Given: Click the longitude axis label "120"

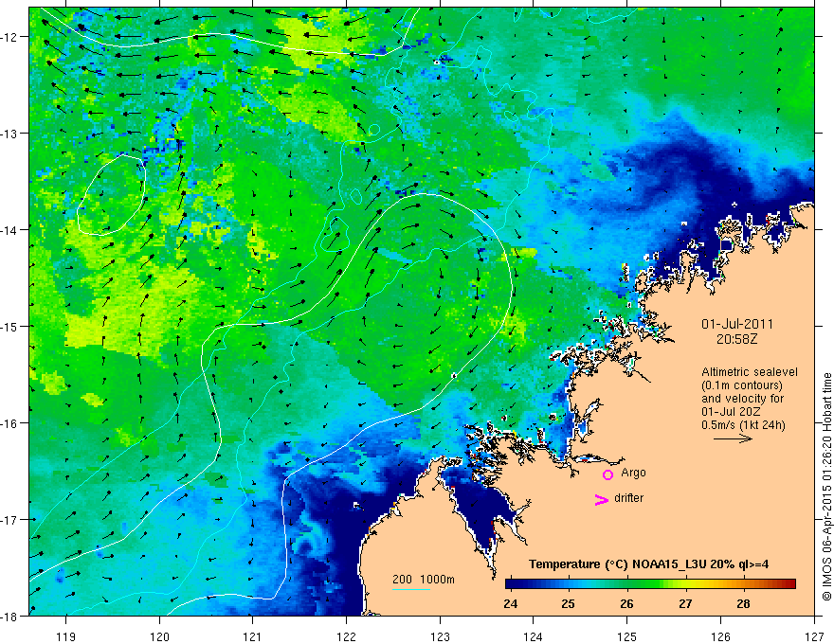Looking at the screenshot, I should coord(159,636).
